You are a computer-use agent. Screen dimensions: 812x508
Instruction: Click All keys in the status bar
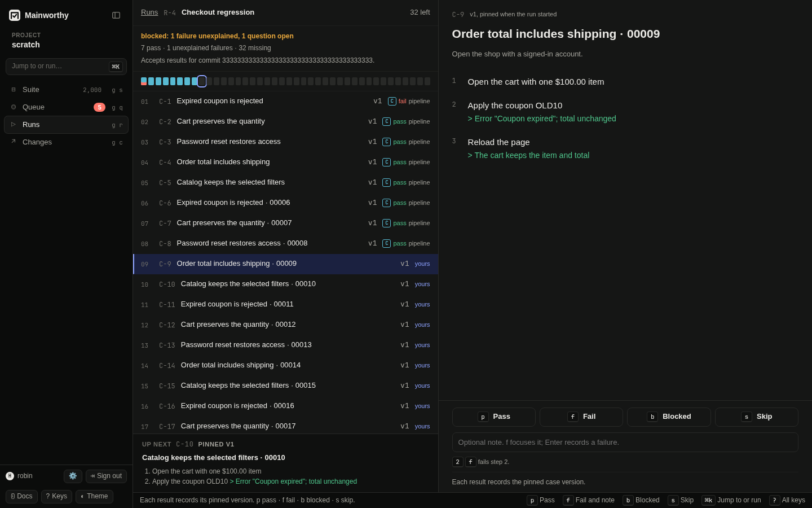[787, 500]
